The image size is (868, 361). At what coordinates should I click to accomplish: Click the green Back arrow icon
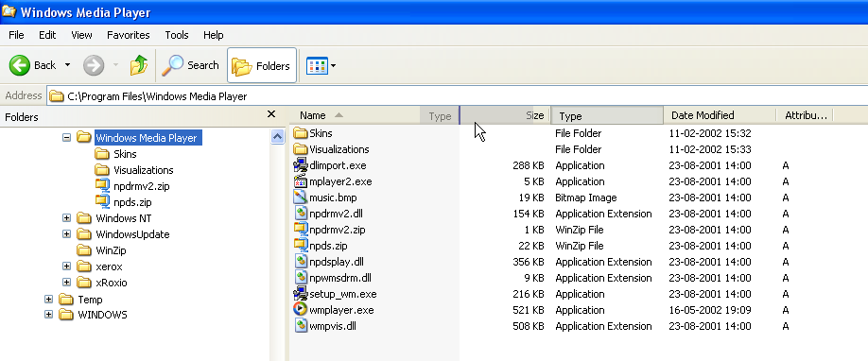(19, 65)
